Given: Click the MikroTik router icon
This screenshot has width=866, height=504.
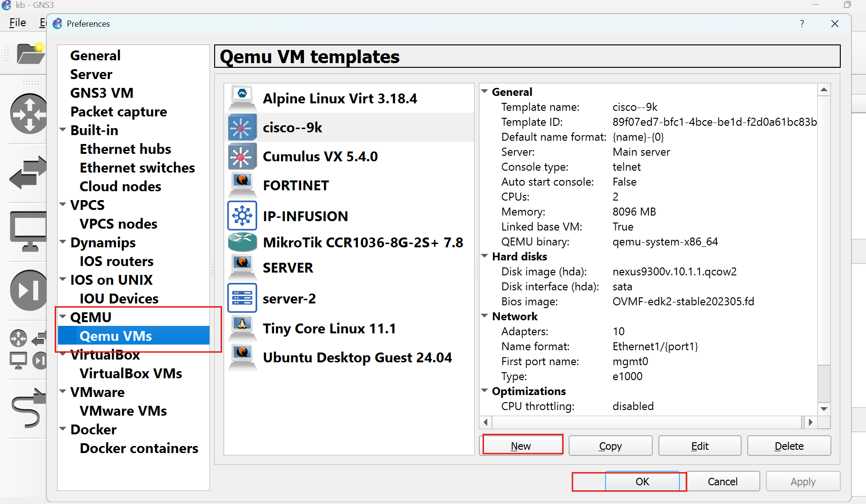Looking at the screenshot, I should pyautogui.click(x=242, y=242).
